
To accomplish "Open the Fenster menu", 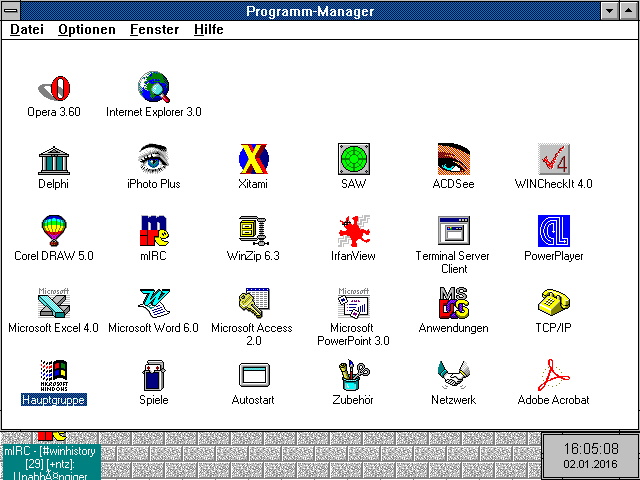I will (x=154, y=30).
